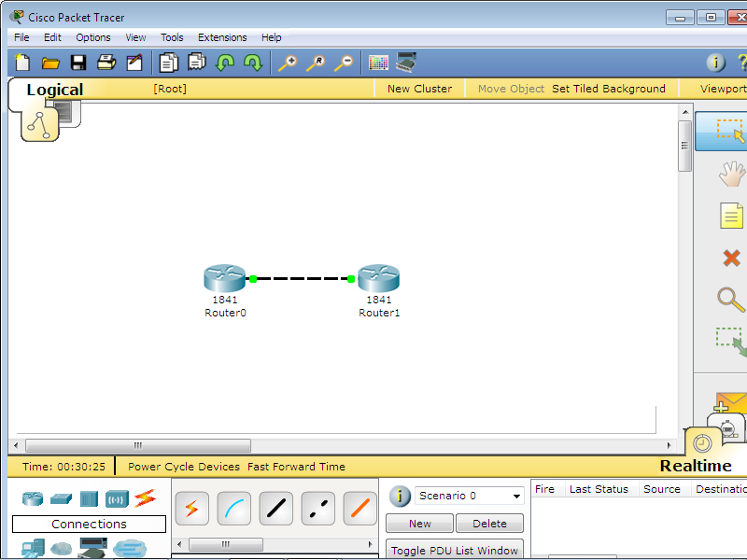Choose the console cable blue curve
Image resolution: width=747 pixels, height=560 pixels.
tap(234, 508)
